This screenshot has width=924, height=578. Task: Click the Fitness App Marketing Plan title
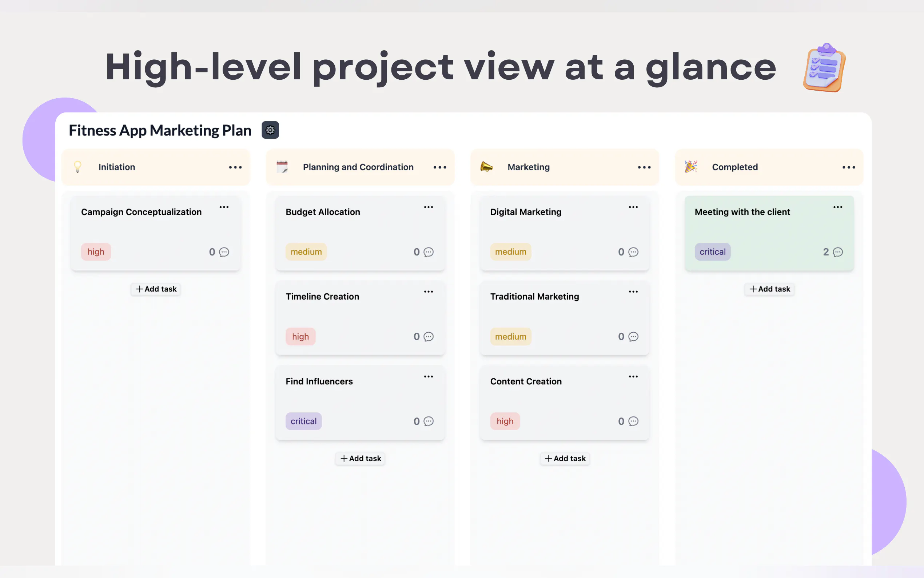click(x=160, y=130)
